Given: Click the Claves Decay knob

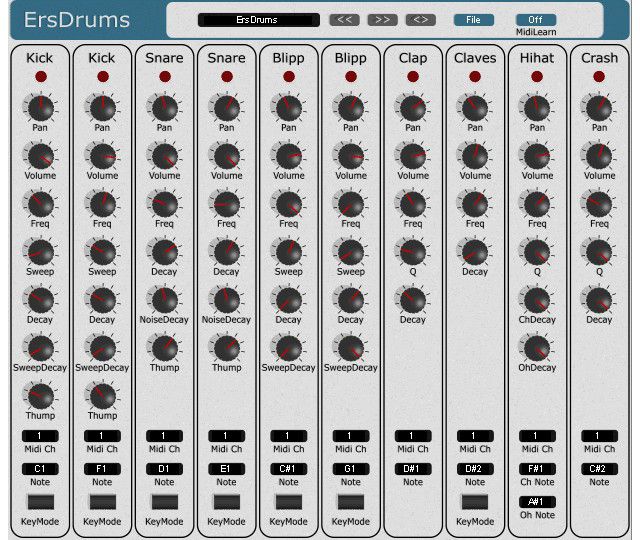Looking at the screenshot, I should click(475, 252).
